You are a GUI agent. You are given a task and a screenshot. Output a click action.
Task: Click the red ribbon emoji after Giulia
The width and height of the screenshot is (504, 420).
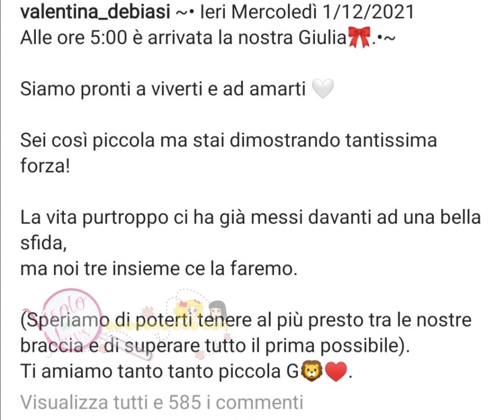click(359, 37)
